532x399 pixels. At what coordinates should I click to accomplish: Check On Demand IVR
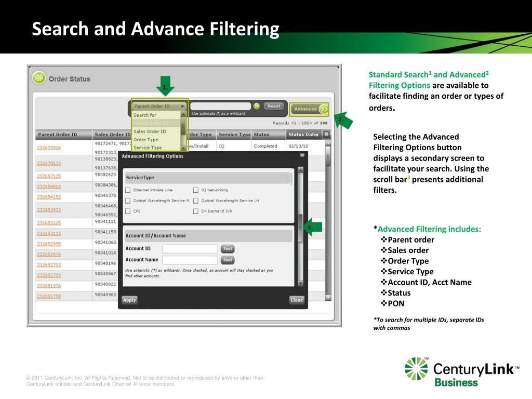(x=196, y=211)
